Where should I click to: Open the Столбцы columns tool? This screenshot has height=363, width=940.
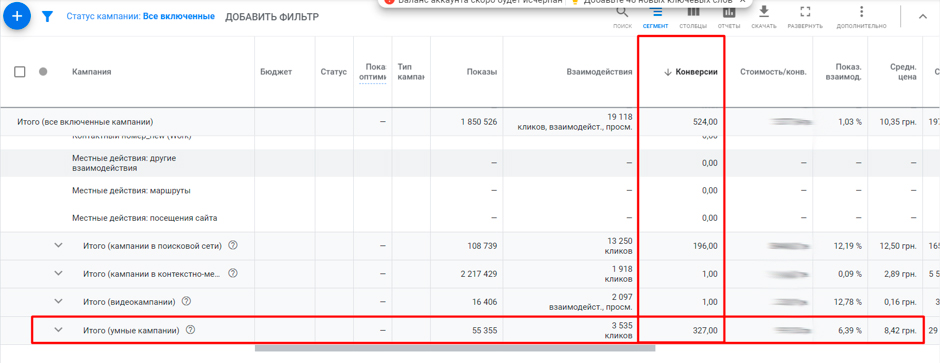pos(693,16)
